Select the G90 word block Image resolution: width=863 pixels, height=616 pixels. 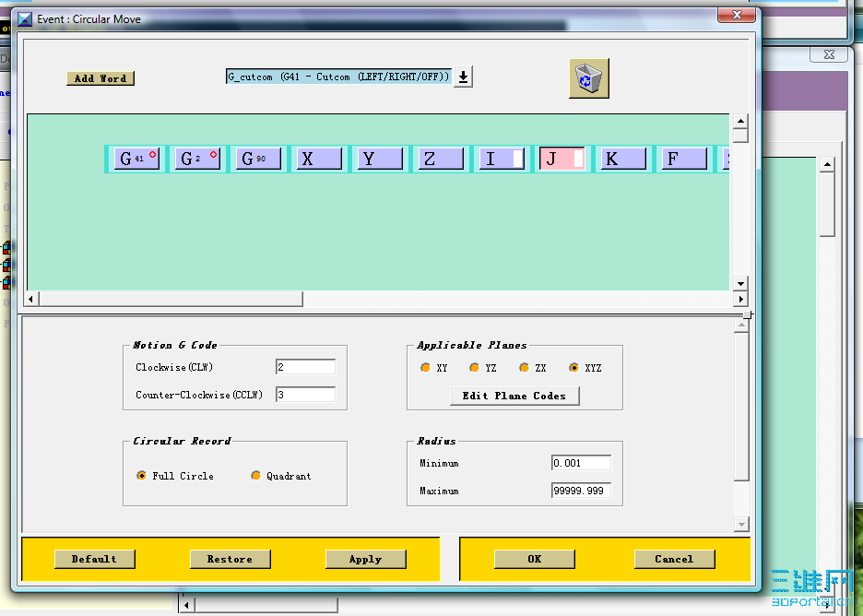258,159
